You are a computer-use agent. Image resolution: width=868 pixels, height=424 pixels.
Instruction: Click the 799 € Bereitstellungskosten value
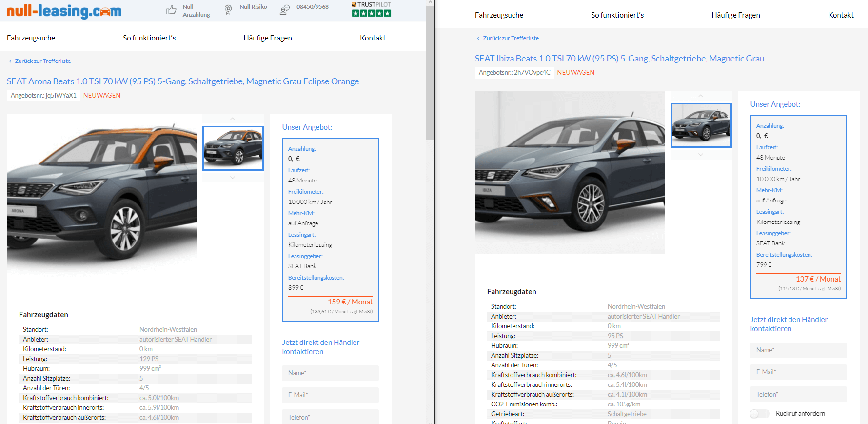coord(764,265)
